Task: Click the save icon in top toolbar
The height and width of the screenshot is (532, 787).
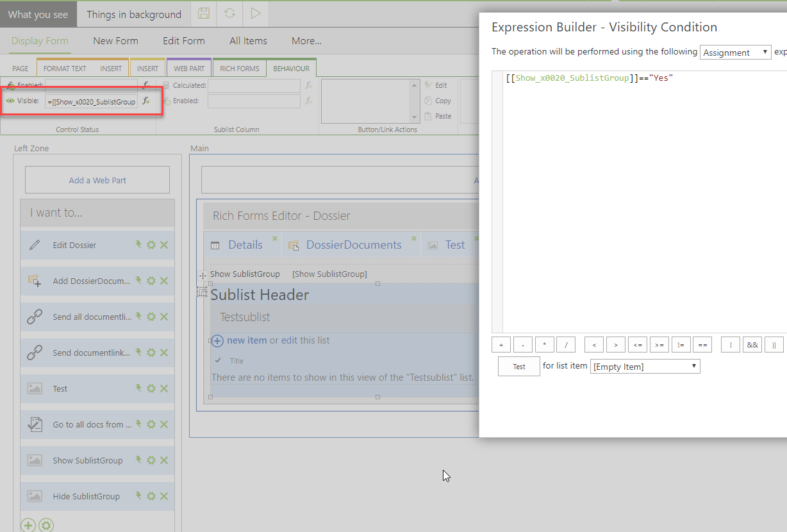Action: [204, 13]
